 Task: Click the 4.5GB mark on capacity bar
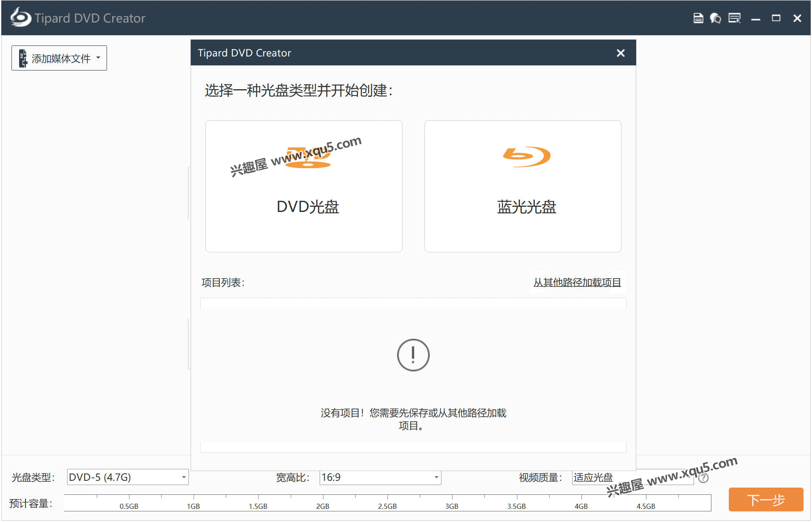click(x=646, y=506)
